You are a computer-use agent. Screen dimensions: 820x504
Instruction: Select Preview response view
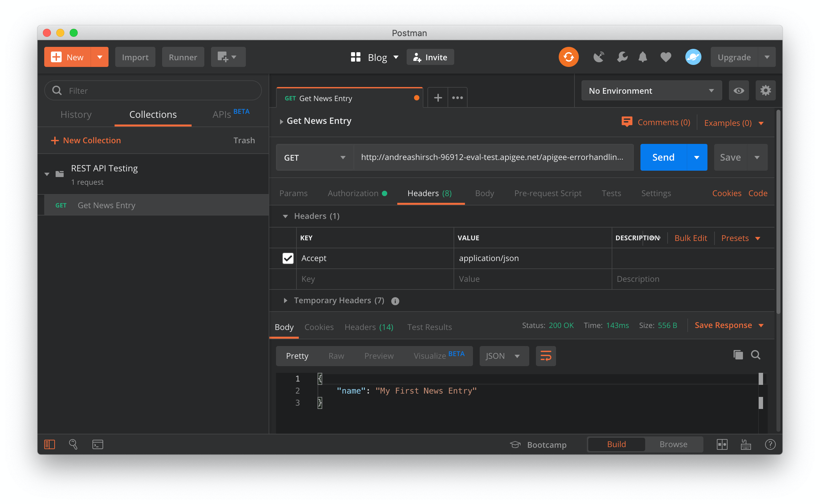(x=379, y=356)
